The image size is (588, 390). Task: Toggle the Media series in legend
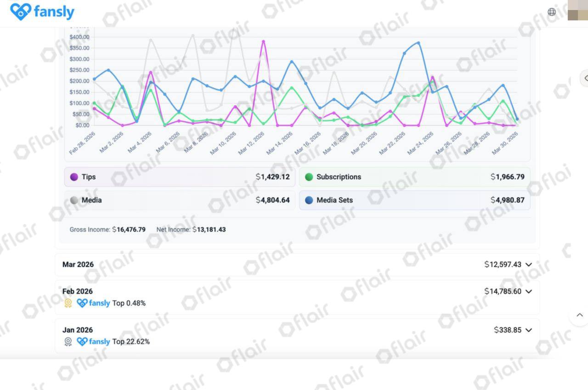[180, 201]
